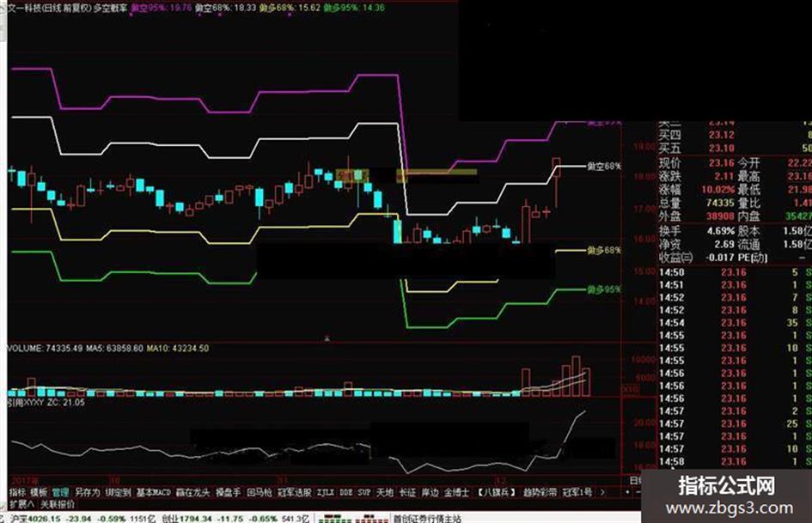Click the 做多95% green line end label
Screen dimensions: 812x523
[x=604, y=289]
